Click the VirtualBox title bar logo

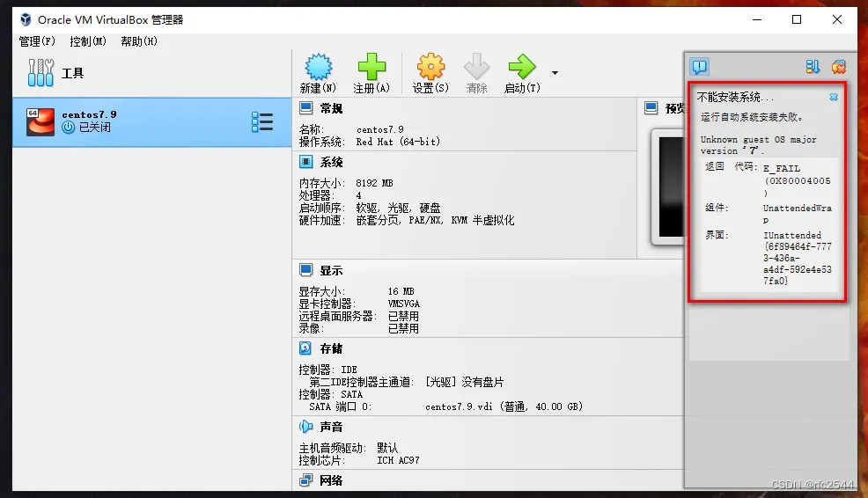[x=26, y=20]
